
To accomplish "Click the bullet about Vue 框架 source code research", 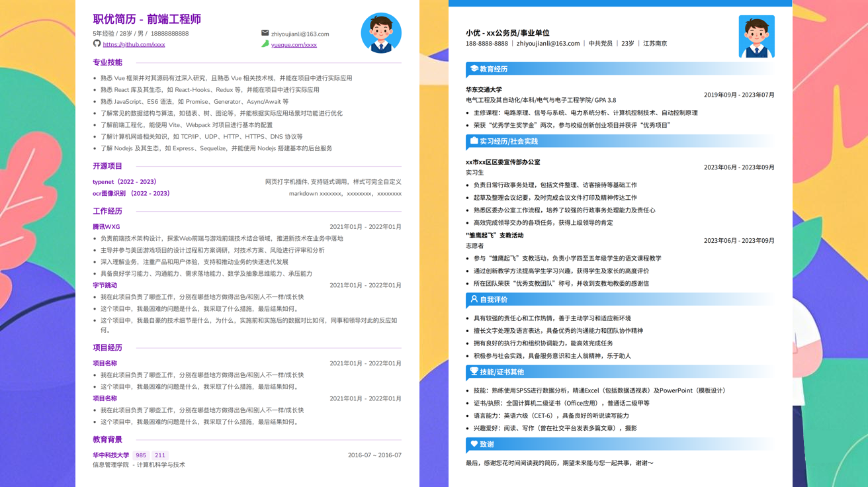I will (x=226, y=77).
